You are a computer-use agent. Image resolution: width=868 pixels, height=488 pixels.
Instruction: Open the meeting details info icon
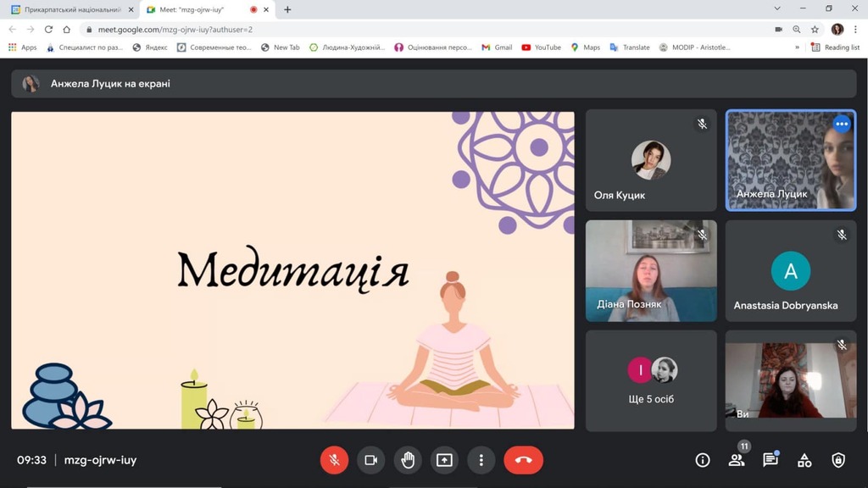[x=702, y=460]
